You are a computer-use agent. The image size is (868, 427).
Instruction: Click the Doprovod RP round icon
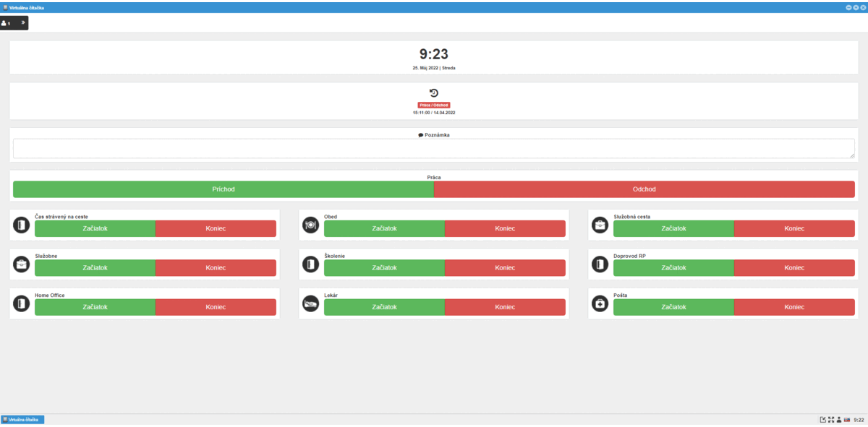(x=600, y=264)
